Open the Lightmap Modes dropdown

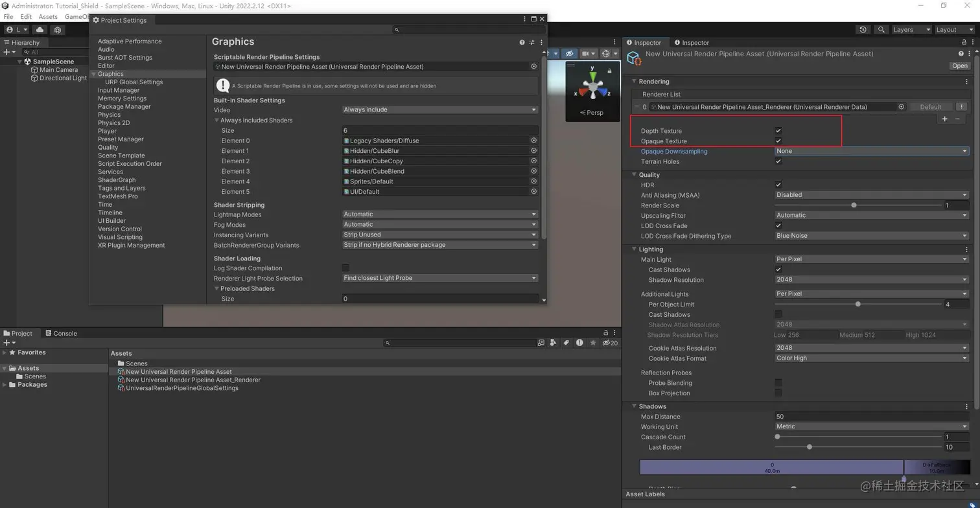click(x=439, y=214)
